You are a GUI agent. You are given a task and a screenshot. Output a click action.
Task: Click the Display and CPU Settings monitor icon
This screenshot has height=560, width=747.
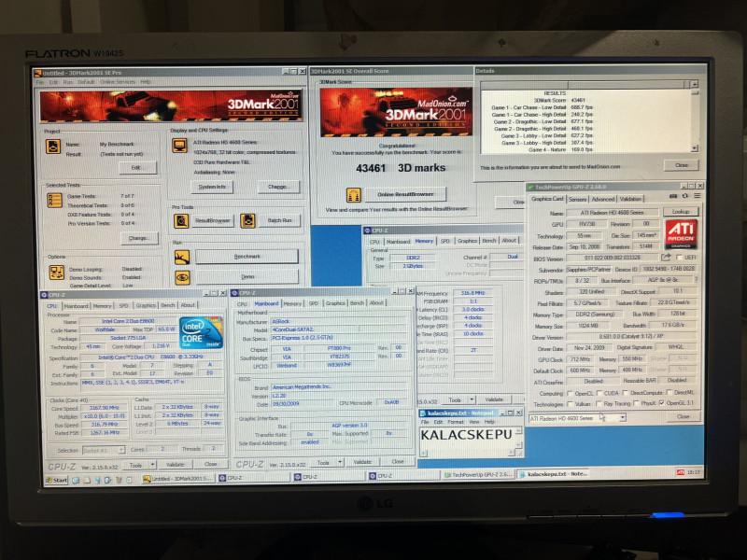tap(179, 146)
